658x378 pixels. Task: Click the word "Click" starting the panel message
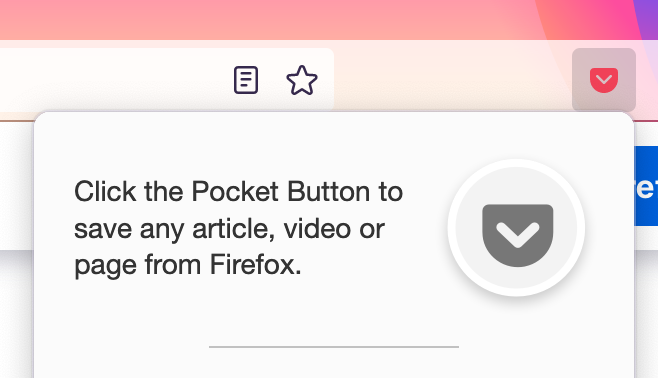(x=105, y=192)
